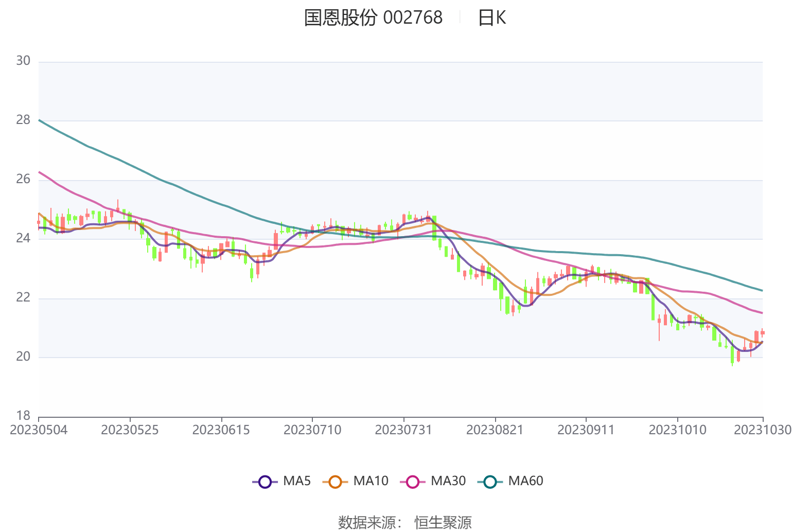Image resolution: width=810 pixels, height=532 pixels.
Task: Disable the MA60 line via legend text
Action: (x=525, y=481)
